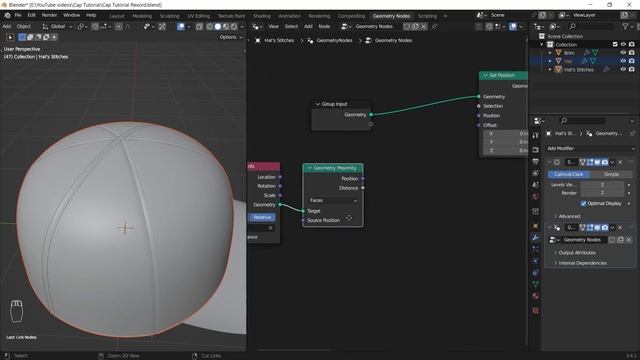Image resolution: width=640 pixels, height=360 pixels.
Task: Select the rendered viewport shading icon
Action: [x=234, y=27]
